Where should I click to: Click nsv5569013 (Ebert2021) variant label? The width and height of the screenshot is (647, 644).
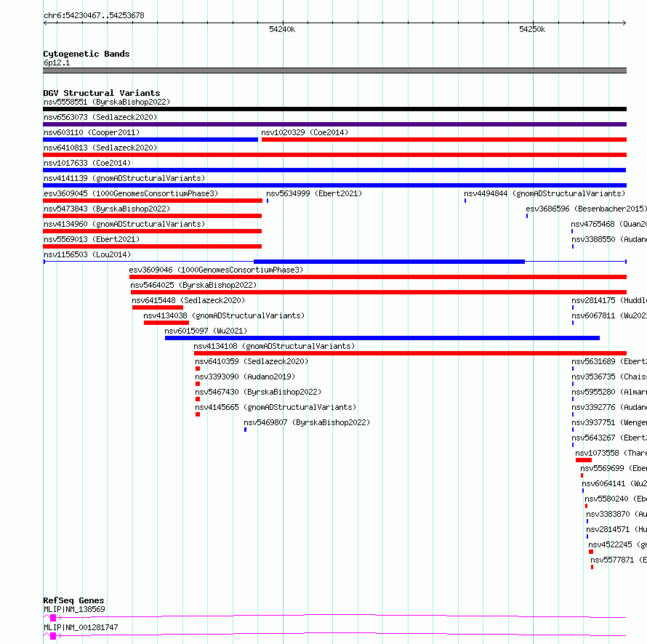pos(92,239)
